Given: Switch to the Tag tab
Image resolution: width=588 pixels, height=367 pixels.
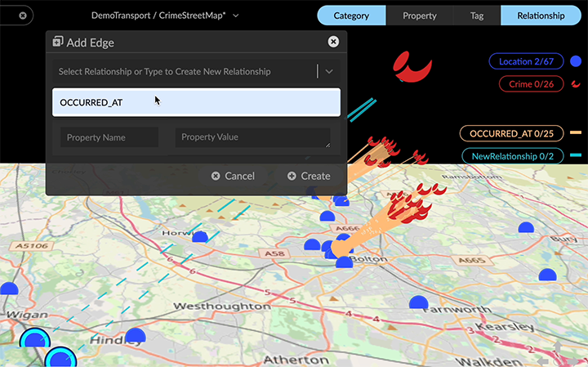Looking at the screenshot, I should coord(479,16).
